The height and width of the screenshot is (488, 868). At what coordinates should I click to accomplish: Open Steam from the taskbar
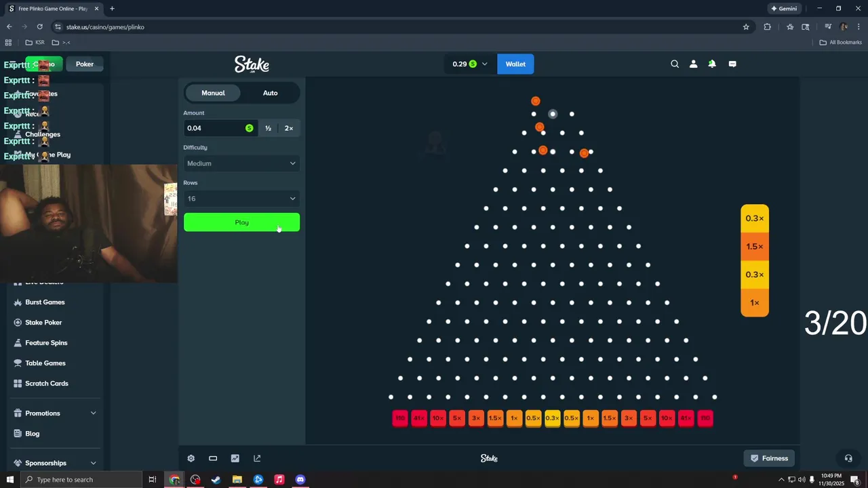coord(216,479)
